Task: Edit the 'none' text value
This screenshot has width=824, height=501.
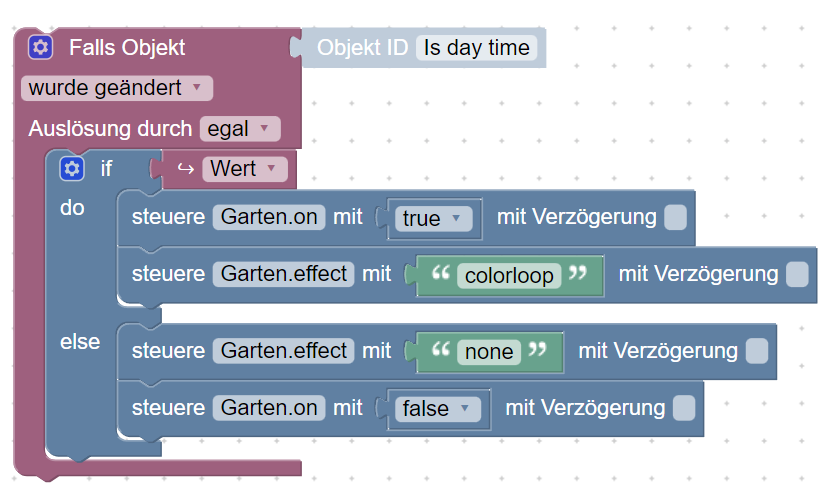Action: pos(489,351)
